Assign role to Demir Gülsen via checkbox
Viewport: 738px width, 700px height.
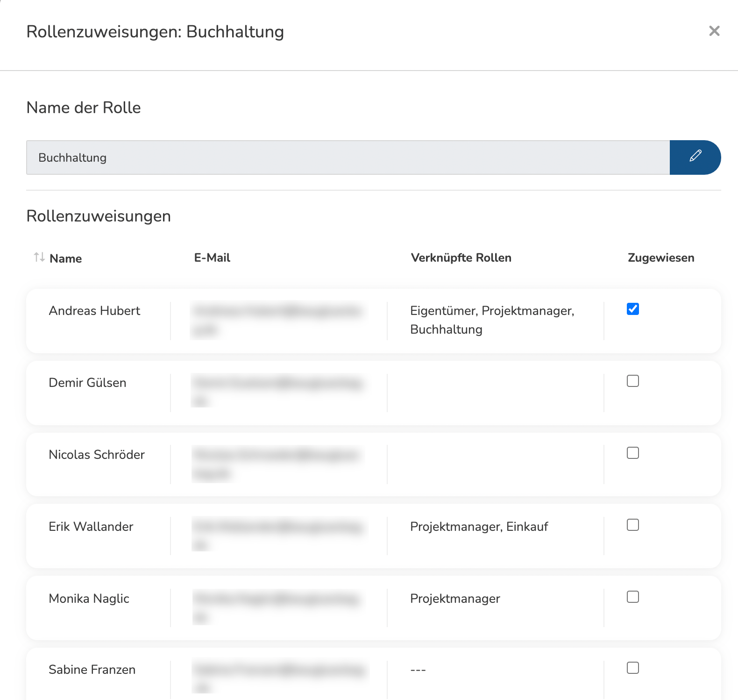coord(632,381)
